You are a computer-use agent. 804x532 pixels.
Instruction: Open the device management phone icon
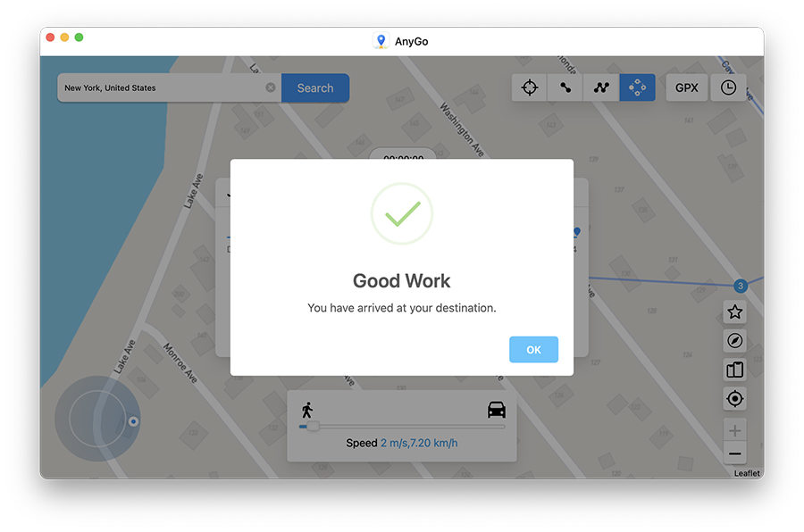(x=734, y=370)
